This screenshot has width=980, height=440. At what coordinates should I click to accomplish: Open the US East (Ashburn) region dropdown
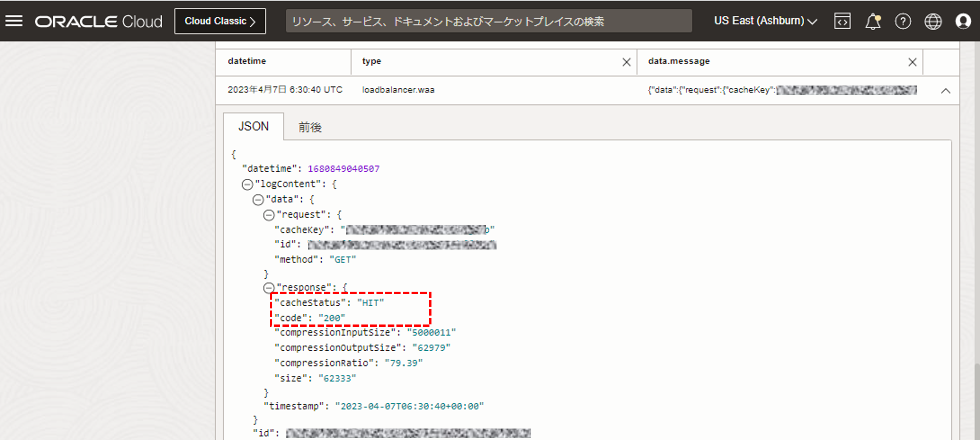(765, 21)
